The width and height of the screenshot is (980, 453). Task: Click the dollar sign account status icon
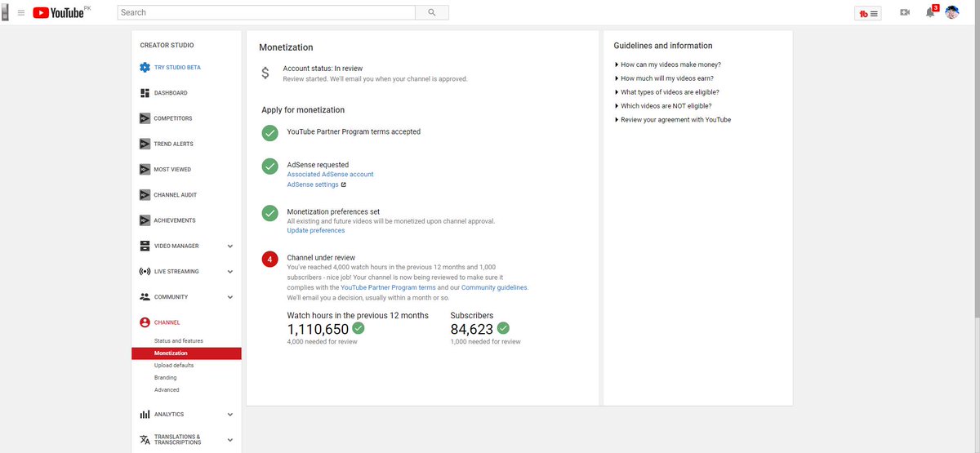coord(265,73)
